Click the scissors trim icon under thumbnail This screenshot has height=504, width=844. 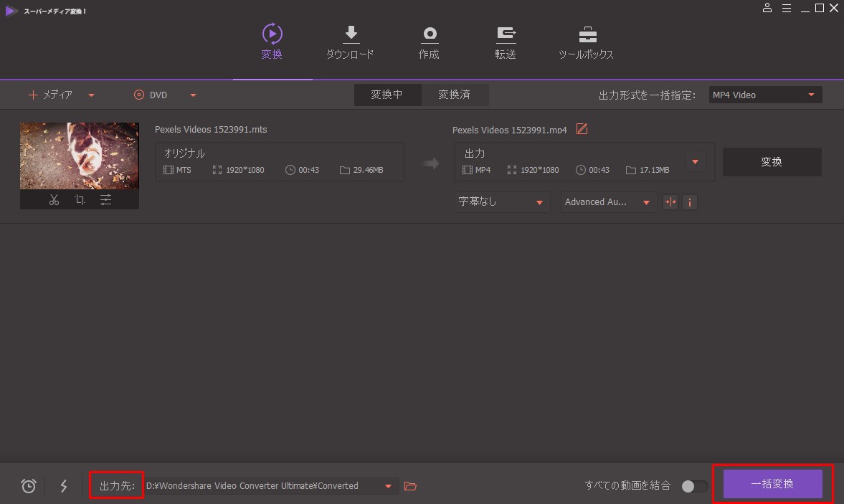coord(54,200)
